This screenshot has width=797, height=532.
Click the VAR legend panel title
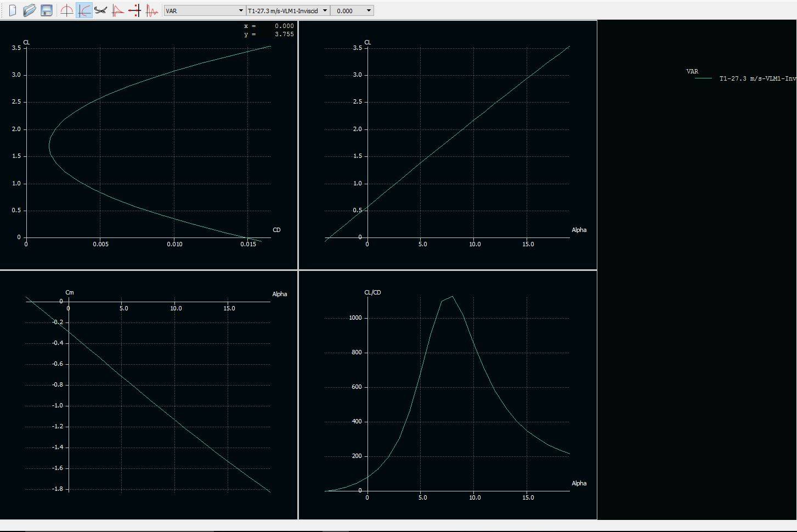(692, 71)
